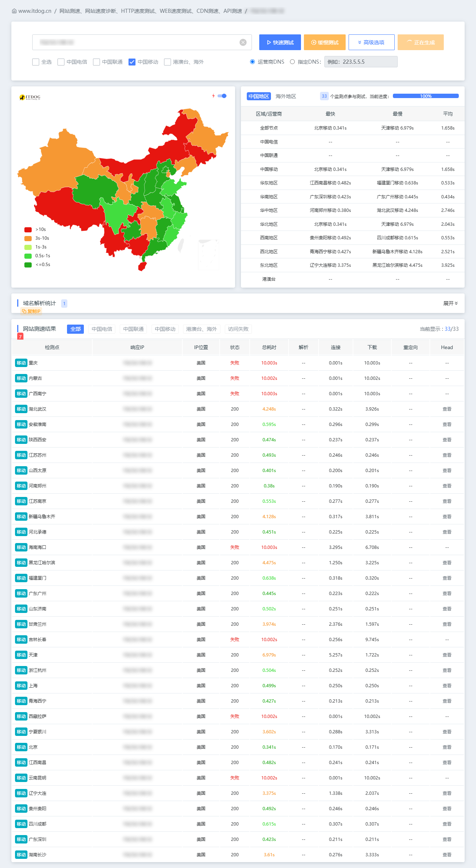Toggle the map display switch

[222, 96]
